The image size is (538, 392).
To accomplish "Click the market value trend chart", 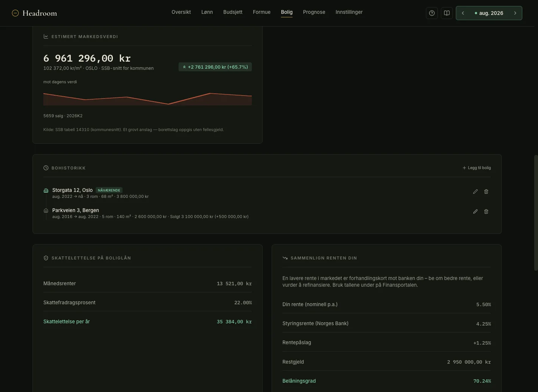I will pyautogui.click(x=148, y=99).
